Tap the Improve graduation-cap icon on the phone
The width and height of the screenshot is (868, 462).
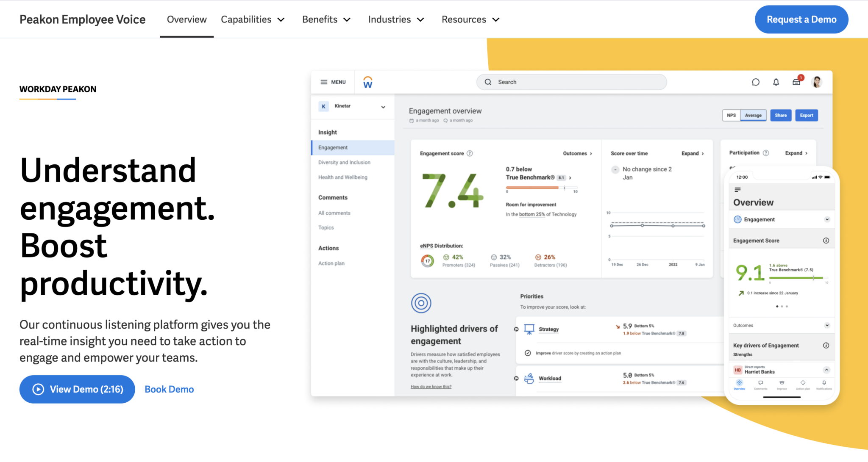(782, 383)
